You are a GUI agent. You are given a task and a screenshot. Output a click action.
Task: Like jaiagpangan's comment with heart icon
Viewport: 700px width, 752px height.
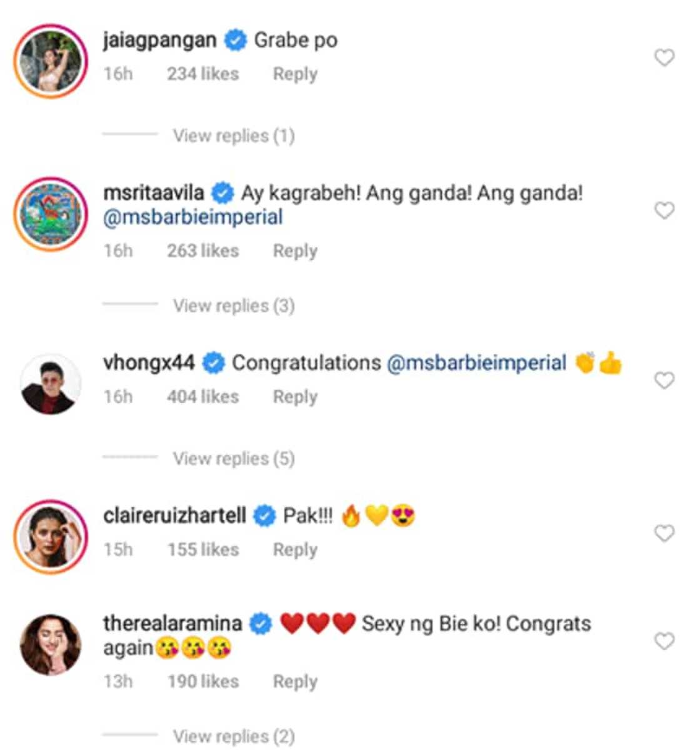[x=665, y=56]
